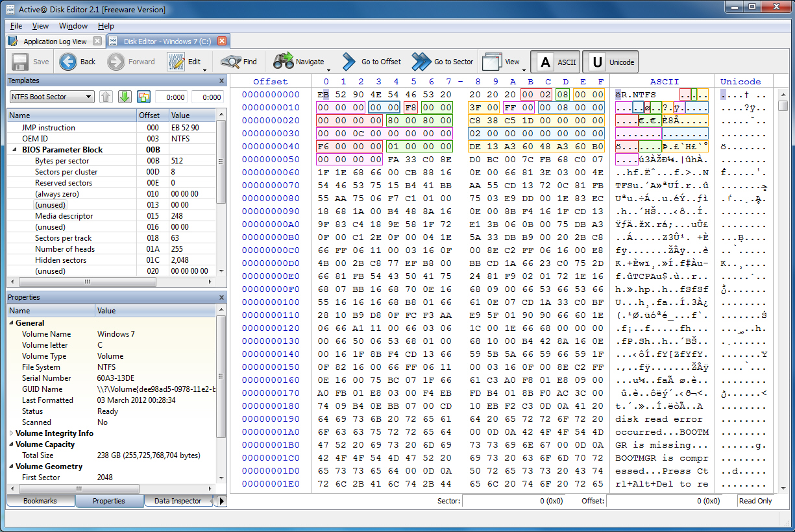
Task: Go Back with the blue arrow button
Action: click(x=68, y=62)
